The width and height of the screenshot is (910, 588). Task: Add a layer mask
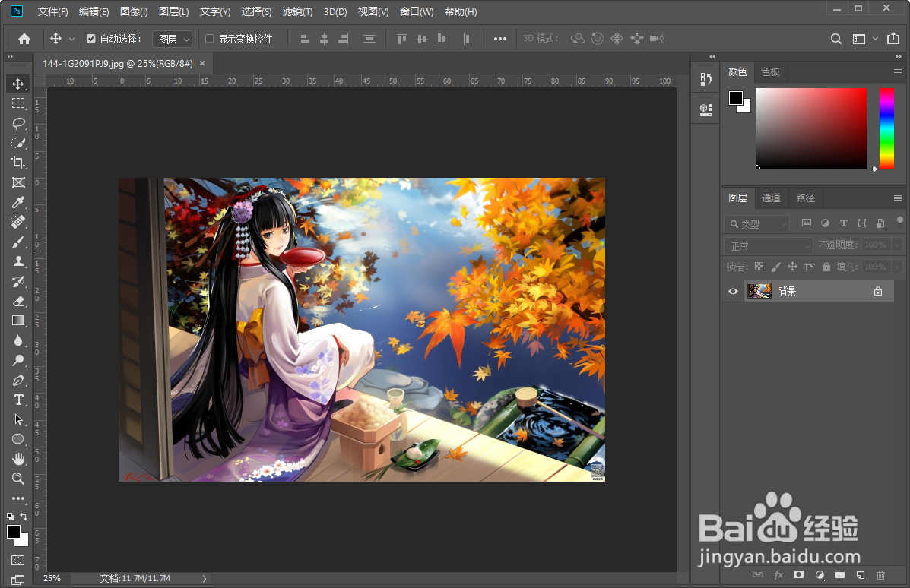point(798,575)
